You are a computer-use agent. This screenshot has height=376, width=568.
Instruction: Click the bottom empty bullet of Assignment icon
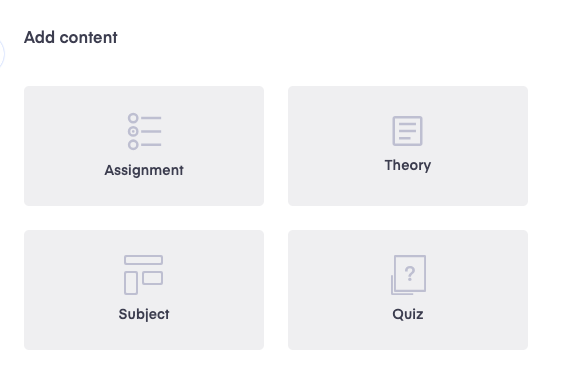[x=133, y=145]
